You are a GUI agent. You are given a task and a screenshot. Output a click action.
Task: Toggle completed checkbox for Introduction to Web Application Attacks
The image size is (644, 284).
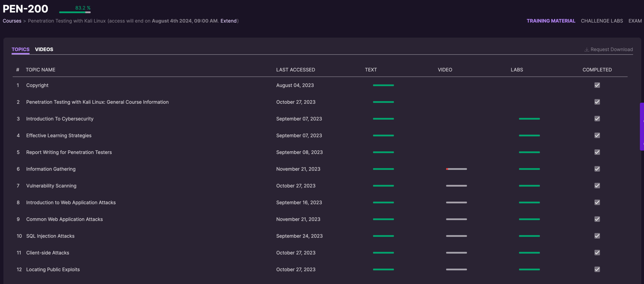597,202
